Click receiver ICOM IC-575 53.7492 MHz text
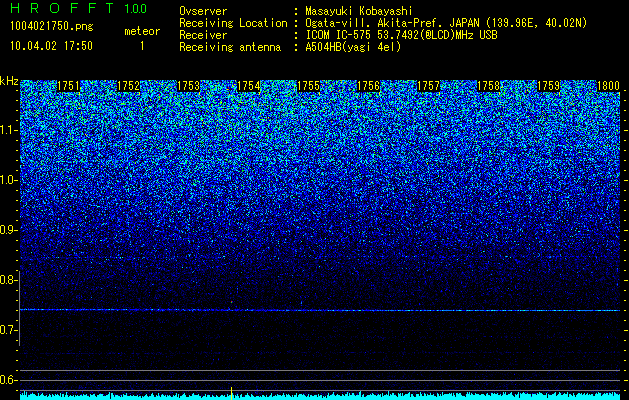Image resolution: width=629 pixels, height=400 pixels. [401, 35]
